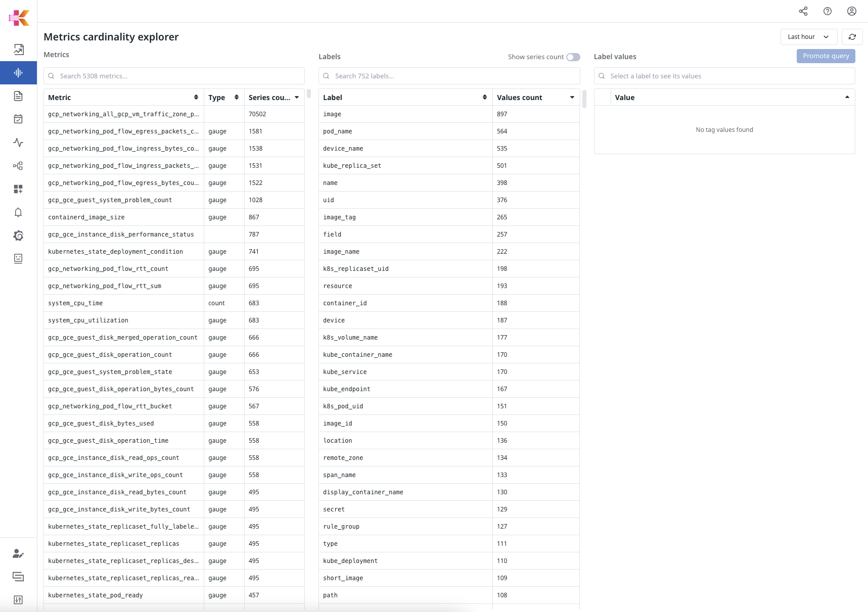Open the share icon in the top bar

[x=803, y=11]
